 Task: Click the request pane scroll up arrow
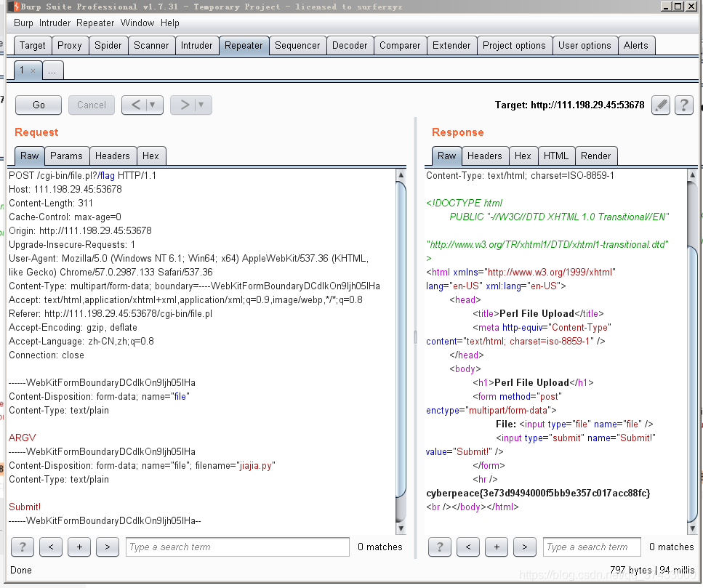pos(401,174)
